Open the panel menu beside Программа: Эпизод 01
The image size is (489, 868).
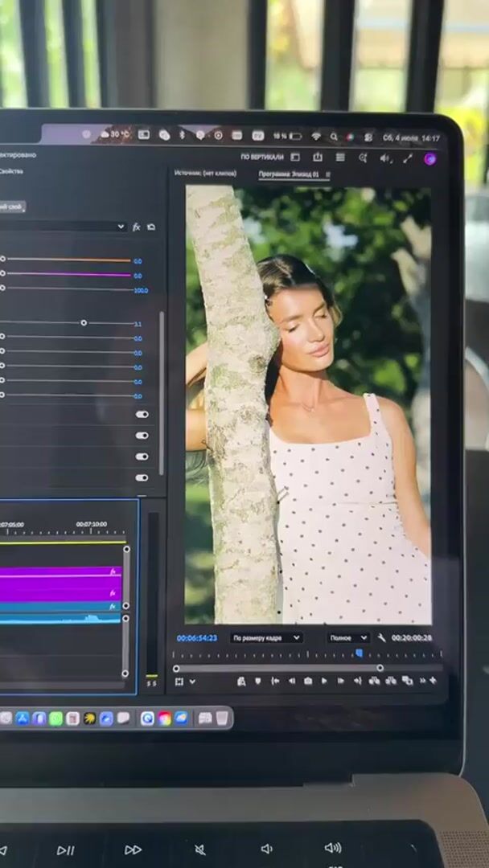tap(327, 174)
